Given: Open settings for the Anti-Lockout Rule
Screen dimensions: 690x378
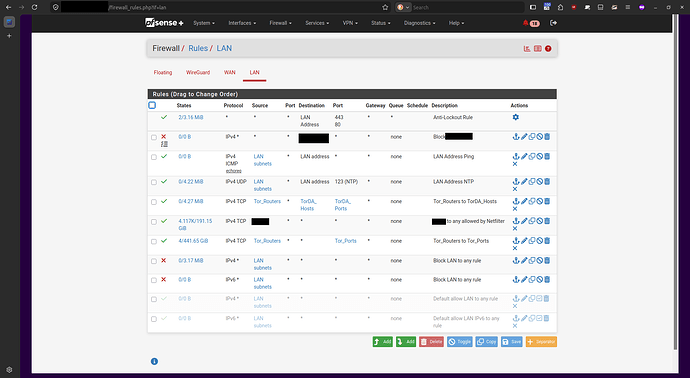Looking at the screenshot, I should (x=516, y=117).
